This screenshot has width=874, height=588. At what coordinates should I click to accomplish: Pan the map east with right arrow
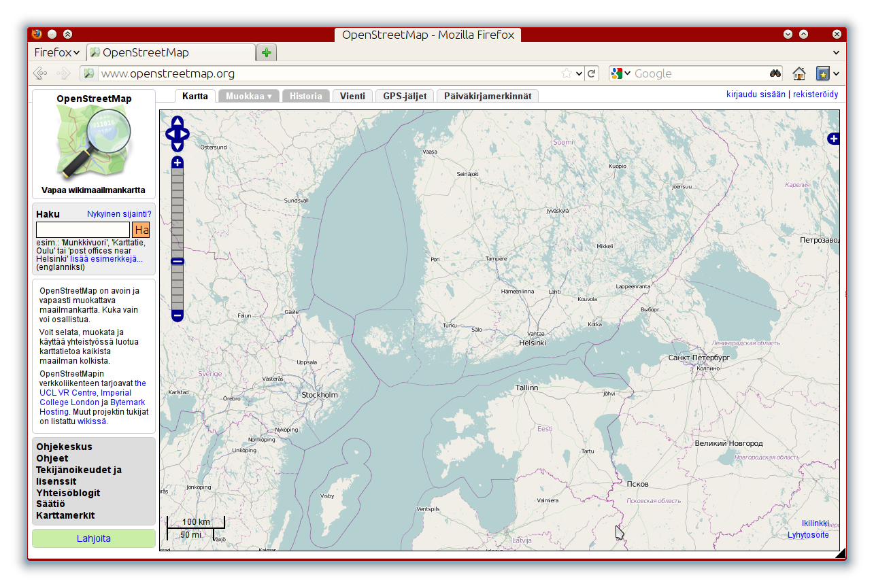[184, 134]
